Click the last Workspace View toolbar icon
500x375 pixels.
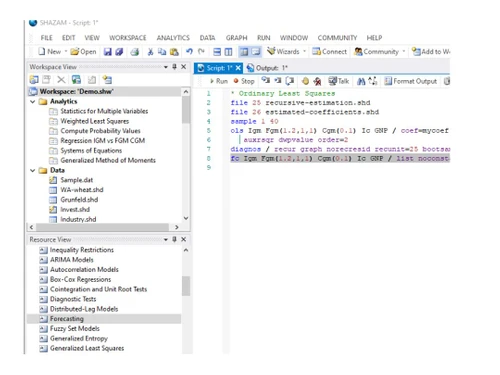point(107,80)
